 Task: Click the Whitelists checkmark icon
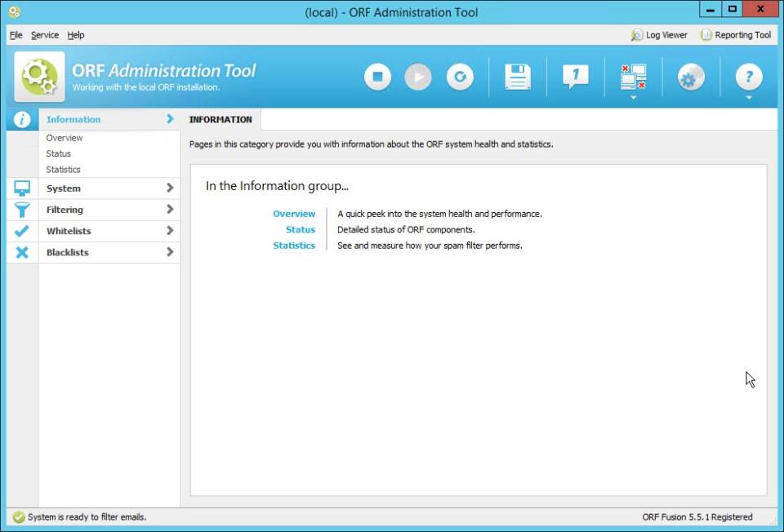22,231
